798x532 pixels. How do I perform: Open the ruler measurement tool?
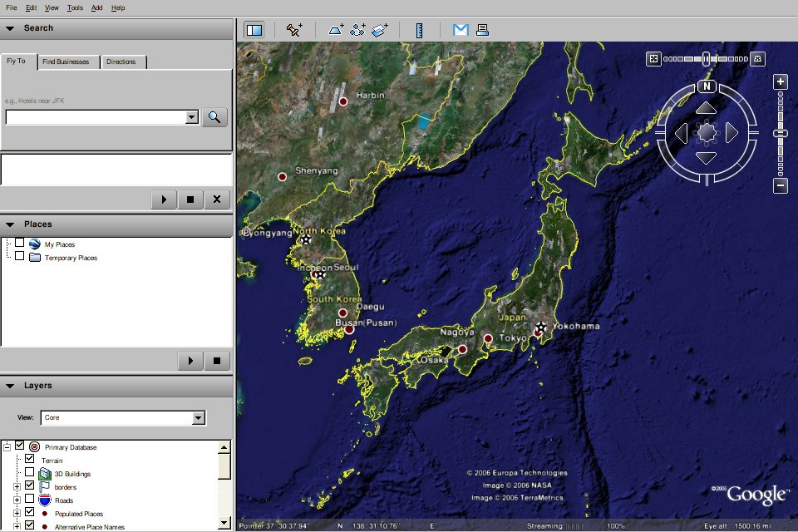click(420, 30)
